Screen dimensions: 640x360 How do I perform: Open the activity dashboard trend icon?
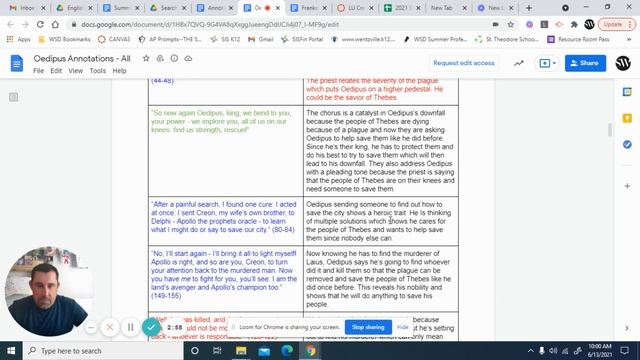coord(519,63)
